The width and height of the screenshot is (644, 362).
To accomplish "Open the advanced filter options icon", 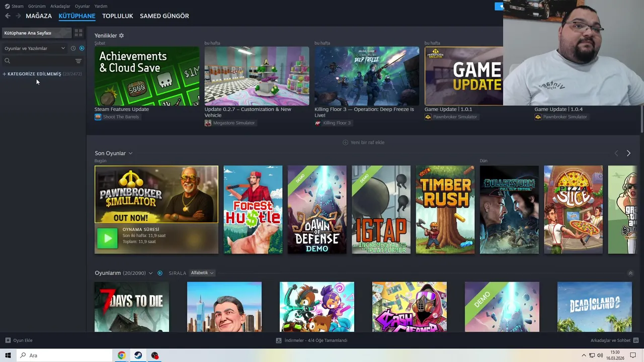I will pos(78,61).
